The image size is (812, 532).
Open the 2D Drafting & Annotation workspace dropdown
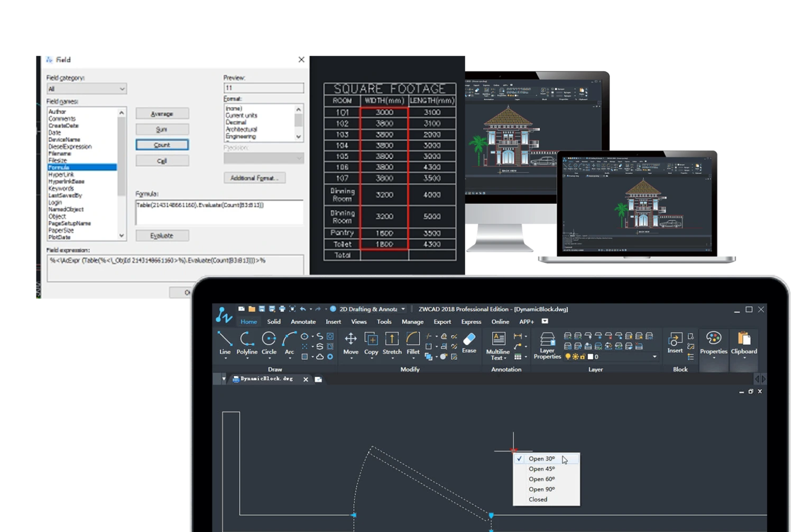click(403, 308)
